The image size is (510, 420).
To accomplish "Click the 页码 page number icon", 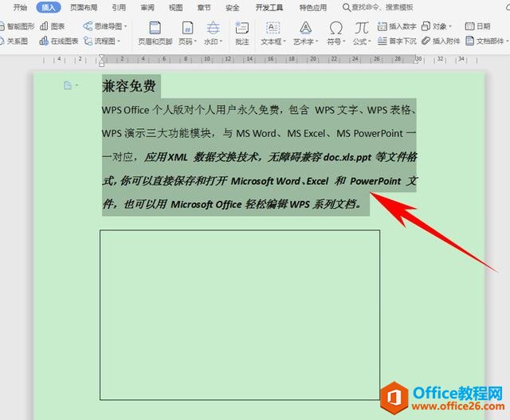I will (x=188, y=28).
